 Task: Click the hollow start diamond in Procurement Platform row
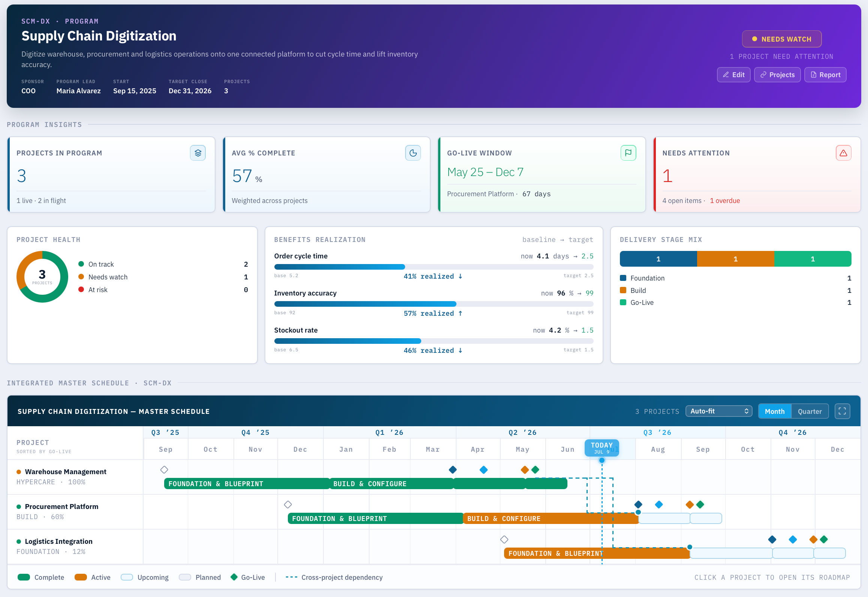click(288, 504)
